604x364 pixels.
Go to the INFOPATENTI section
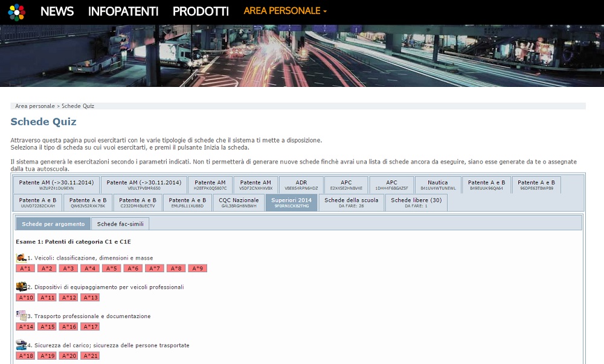[123, 11]
